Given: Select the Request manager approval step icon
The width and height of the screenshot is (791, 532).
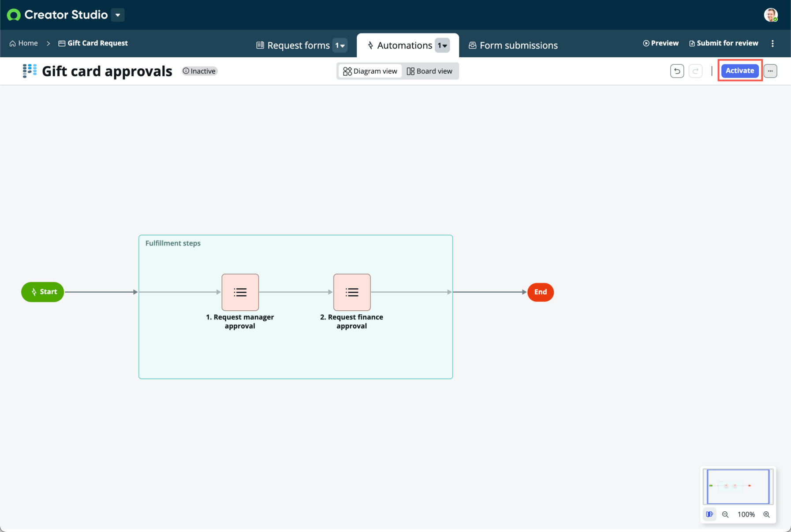Looking at the screenshot, I should point(240,292).
